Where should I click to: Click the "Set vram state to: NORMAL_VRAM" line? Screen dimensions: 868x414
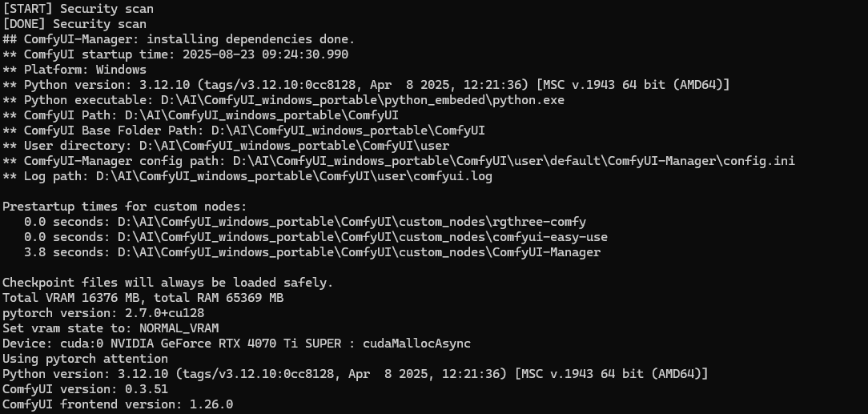pos(111,329)
